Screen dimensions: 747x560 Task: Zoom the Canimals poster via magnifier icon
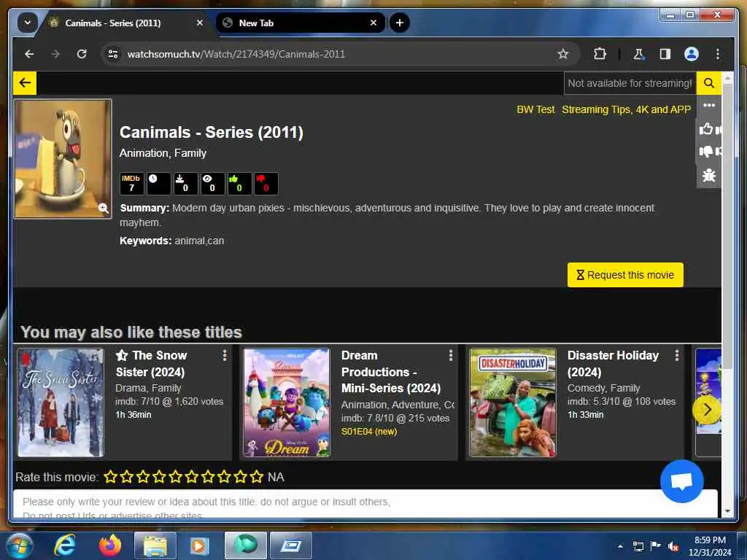104,208
